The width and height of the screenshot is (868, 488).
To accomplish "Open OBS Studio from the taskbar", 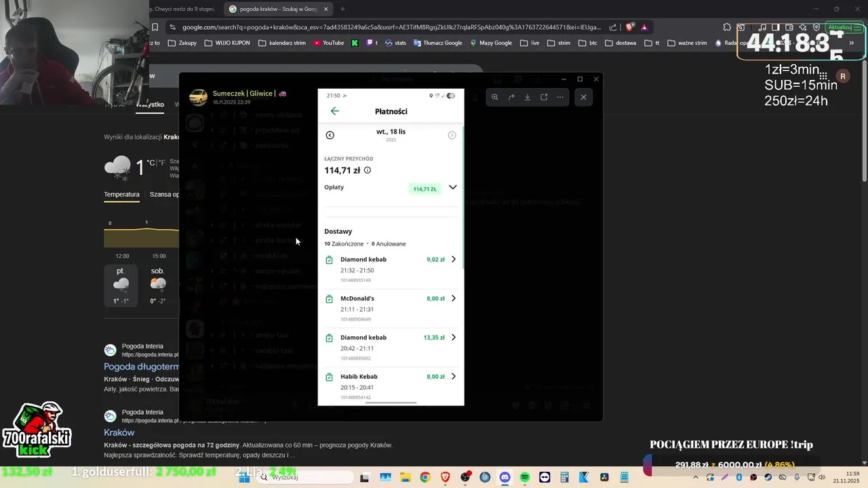I will [465, 477].
